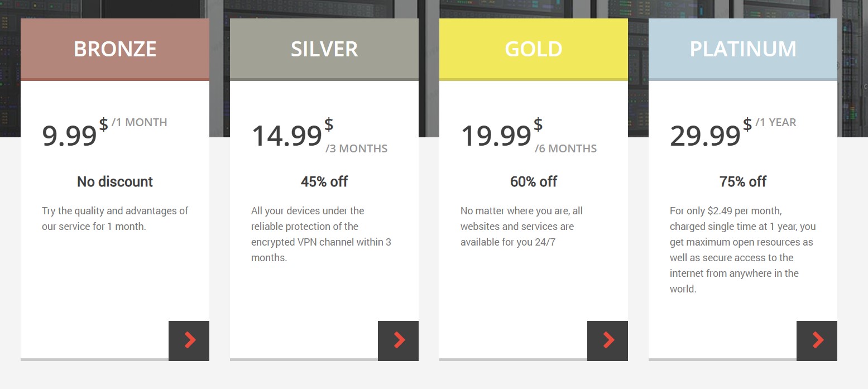868x389 pixels.
Task: Click the Gold plan arrow button
Action: click(607, 340)
